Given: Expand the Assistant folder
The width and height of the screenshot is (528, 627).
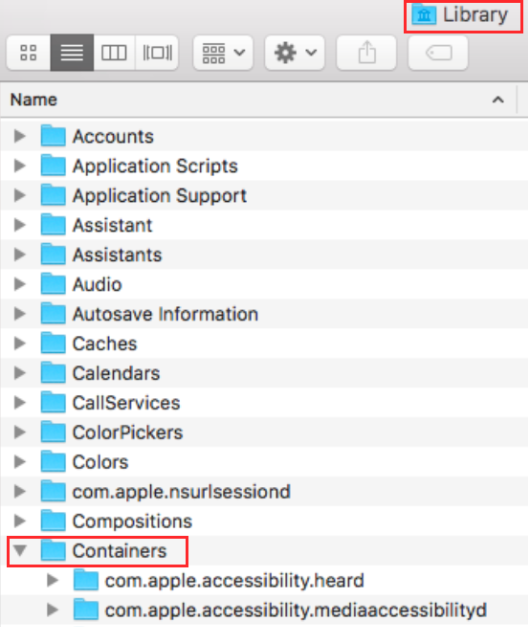Looking at the screenshot, I should [x=20, y=225].
